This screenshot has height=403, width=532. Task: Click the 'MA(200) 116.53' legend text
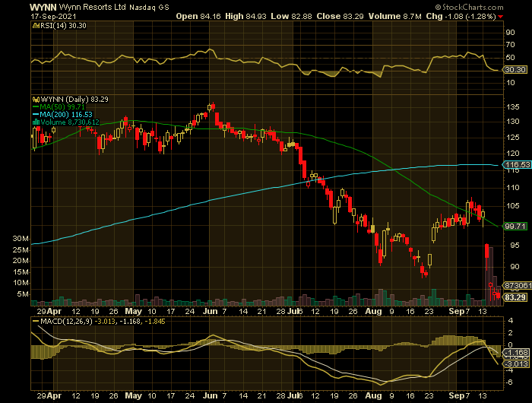pos(66,115)
